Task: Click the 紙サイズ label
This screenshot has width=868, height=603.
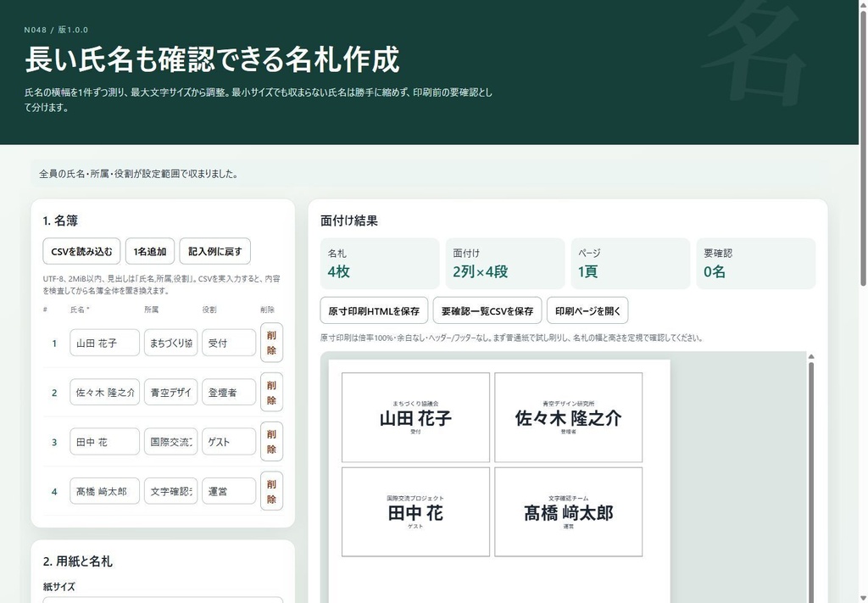Action: point(58,586)
